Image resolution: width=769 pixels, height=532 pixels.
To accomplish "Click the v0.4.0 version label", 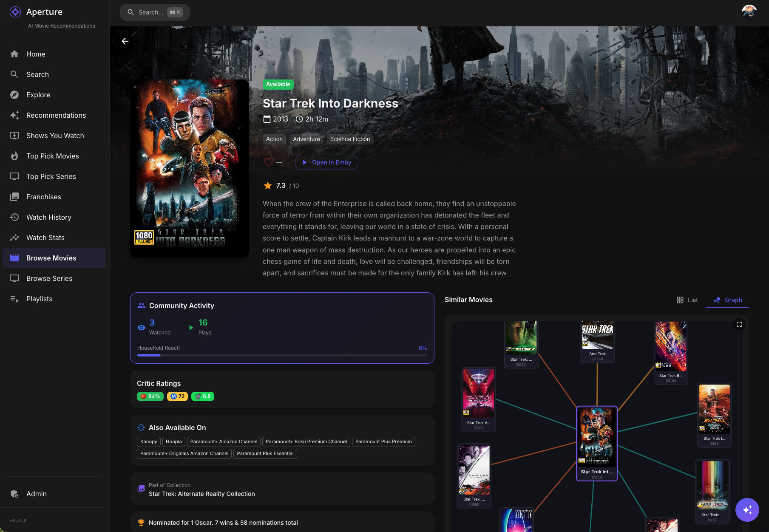I will click(18, 521).
